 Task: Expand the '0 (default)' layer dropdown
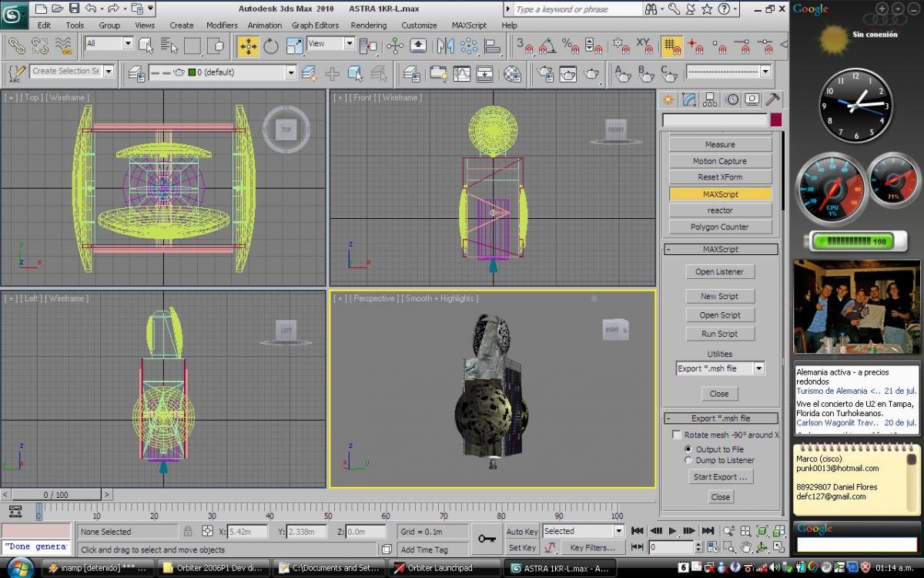291,72
